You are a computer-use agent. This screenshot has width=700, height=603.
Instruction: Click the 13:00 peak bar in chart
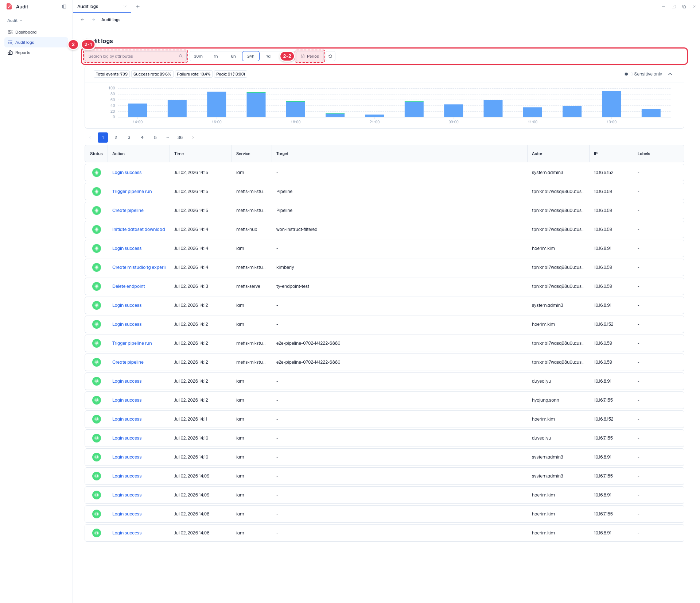[x=611, y=104]
